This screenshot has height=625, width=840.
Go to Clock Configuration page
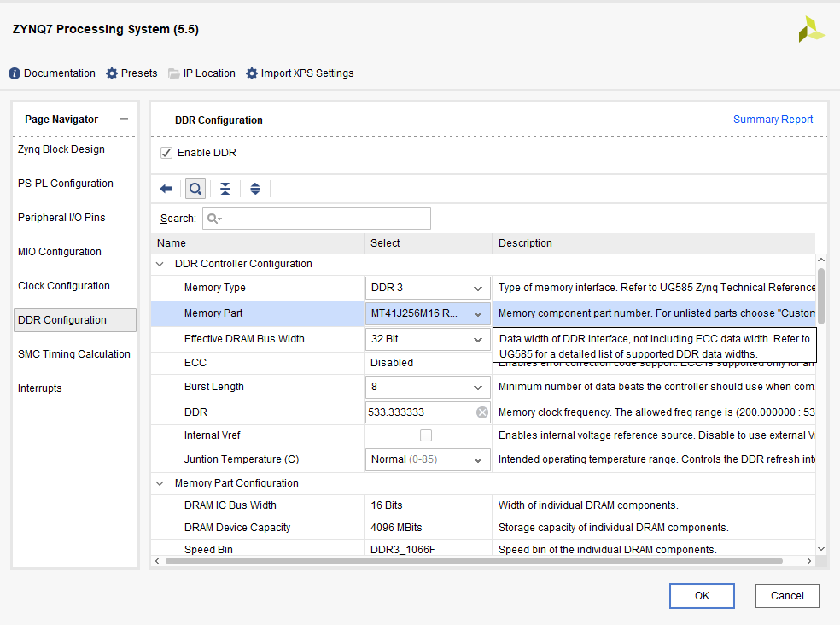click(x=64, y=286)
